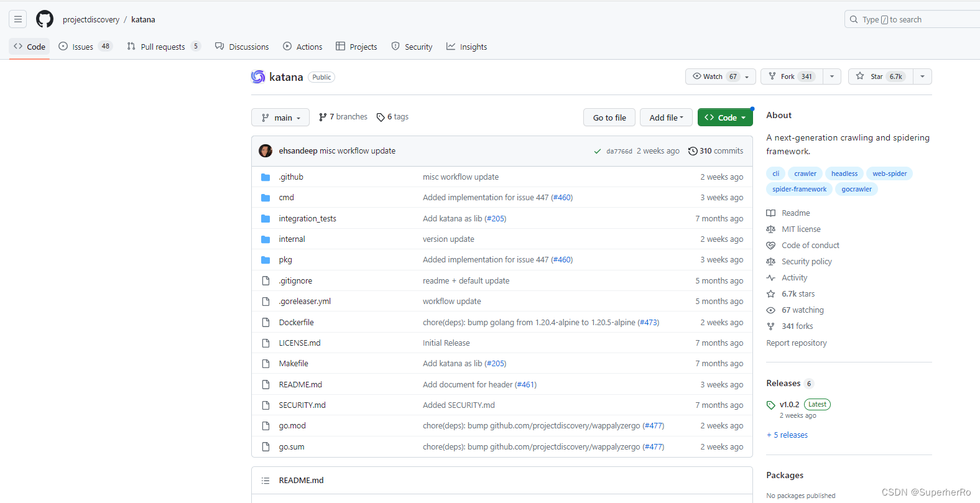Screen dimensions: 980x503
Task: Click the stars count star icon
Action: [771, 294]
